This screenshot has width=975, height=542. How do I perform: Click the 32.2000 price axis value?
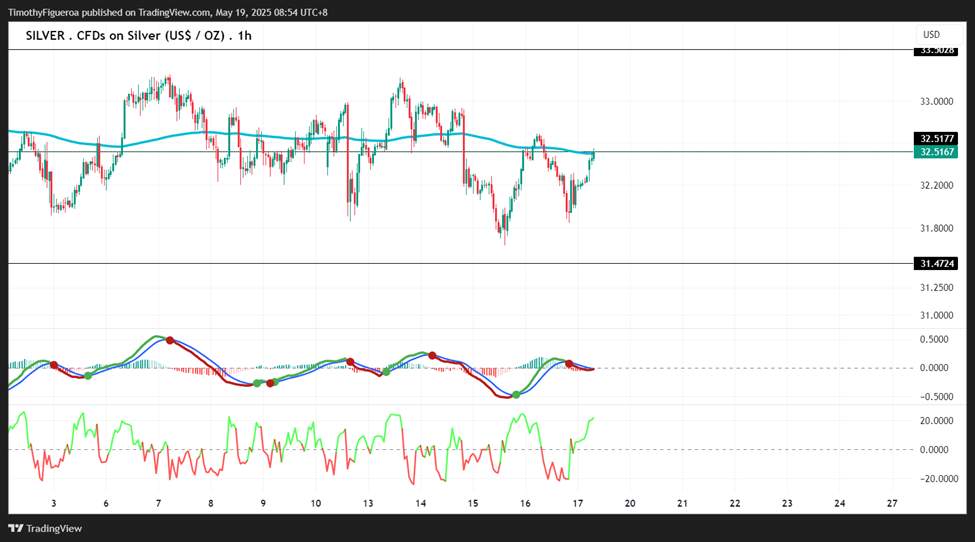936,185
